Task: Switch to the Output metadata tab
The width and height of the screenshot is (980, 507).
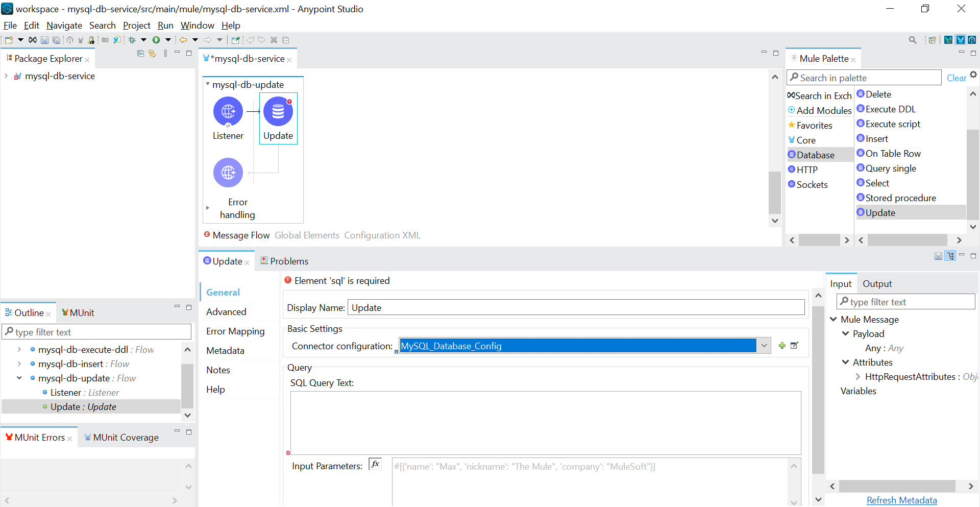Action: coord(877,284)
